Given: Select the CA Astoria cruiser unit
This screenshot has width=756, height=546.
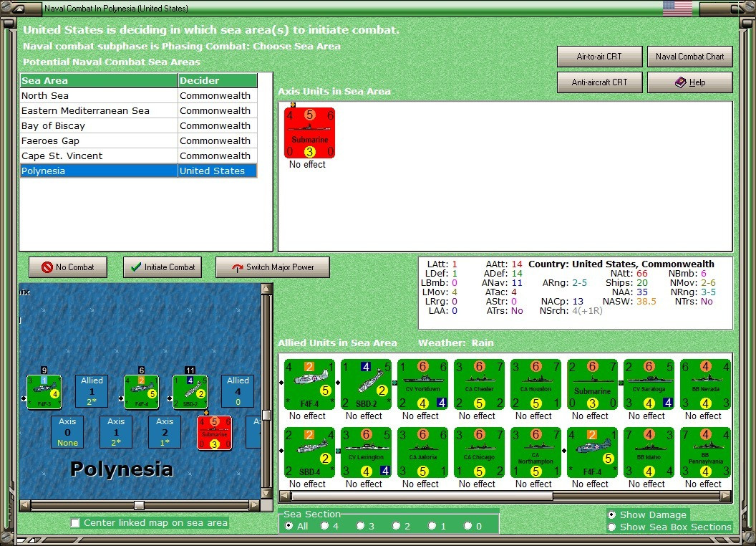Looking at the screenshot, I should click(x=423, y=452).
